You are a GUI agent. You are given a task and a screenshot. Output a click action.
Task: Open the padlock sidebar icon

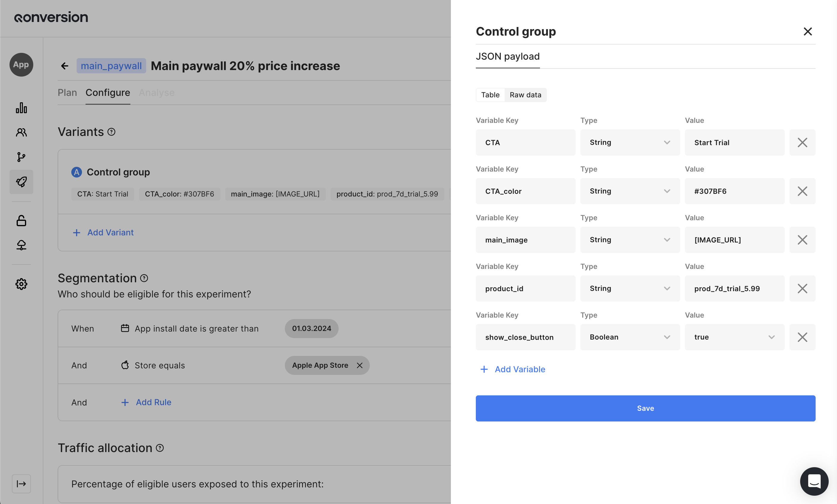[x=21, y=221]
